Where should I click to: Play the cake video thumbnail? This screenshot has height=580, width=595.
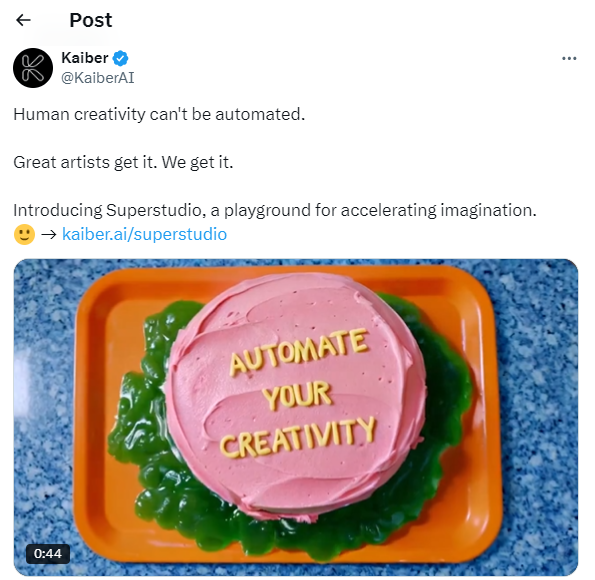296,417
